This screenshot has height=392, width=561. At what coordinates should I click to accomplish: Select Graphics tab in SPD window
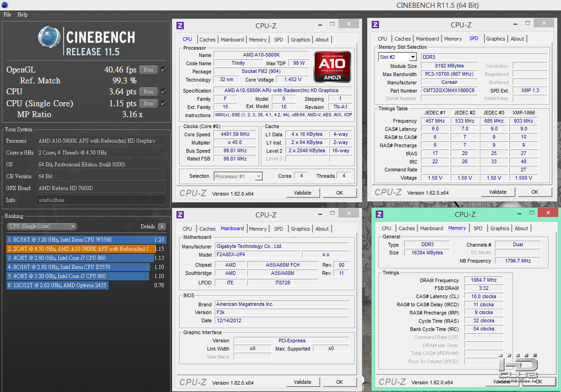click(496, 39)
